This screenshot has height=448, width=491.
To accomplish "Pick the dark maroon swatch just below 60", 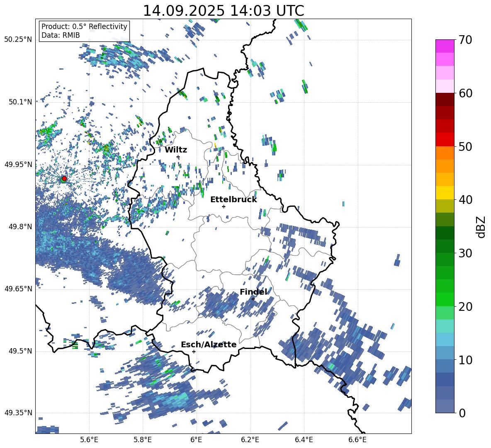I will tap(445, 99).
